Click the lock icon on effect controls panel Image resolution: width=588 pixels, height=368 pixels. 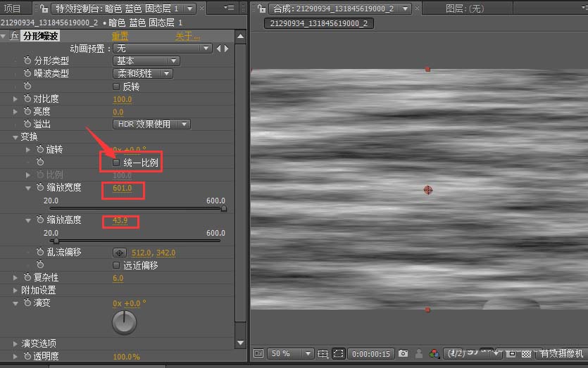(44, 8)
